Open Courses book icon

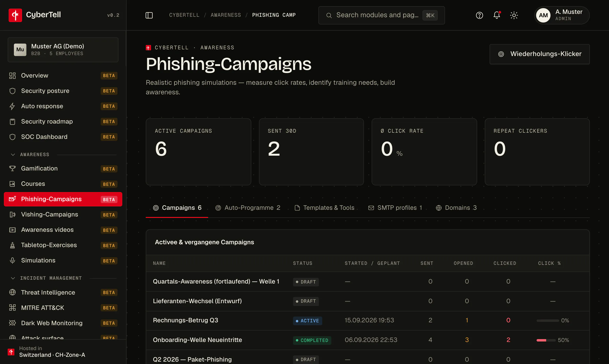click(x=12, y=184)
